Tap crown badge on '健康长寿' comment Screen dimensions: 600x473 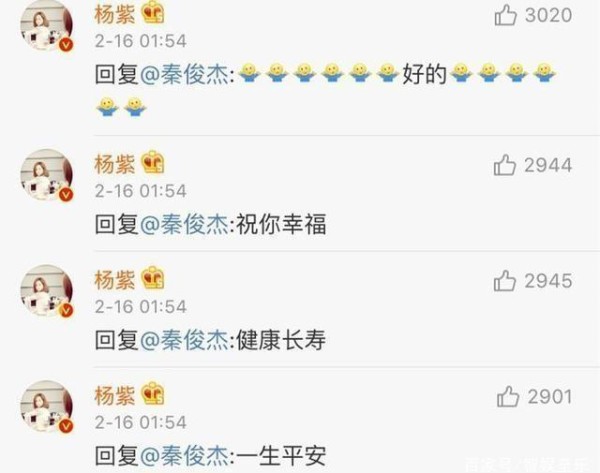pyautogui.click(x=153, y=278)
